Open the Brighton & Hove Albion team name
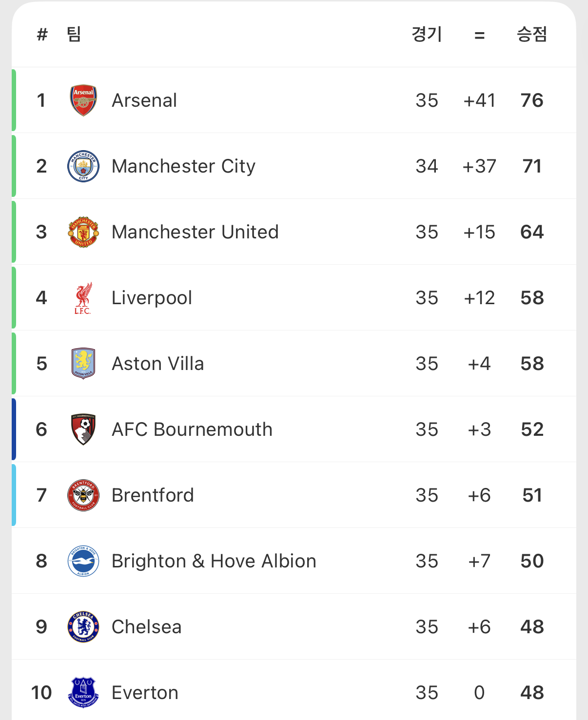This screenshot has height=720, width=588. pos(214,561)
